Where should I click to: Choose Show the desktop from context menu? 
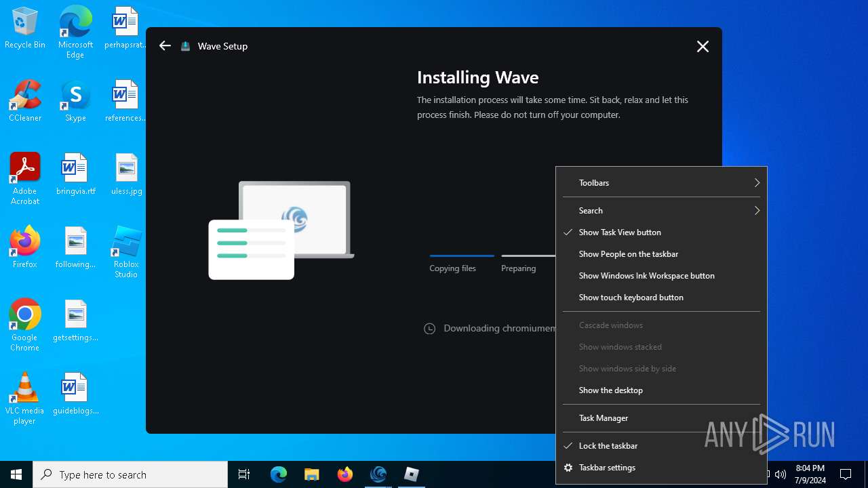tap(661, 390)
